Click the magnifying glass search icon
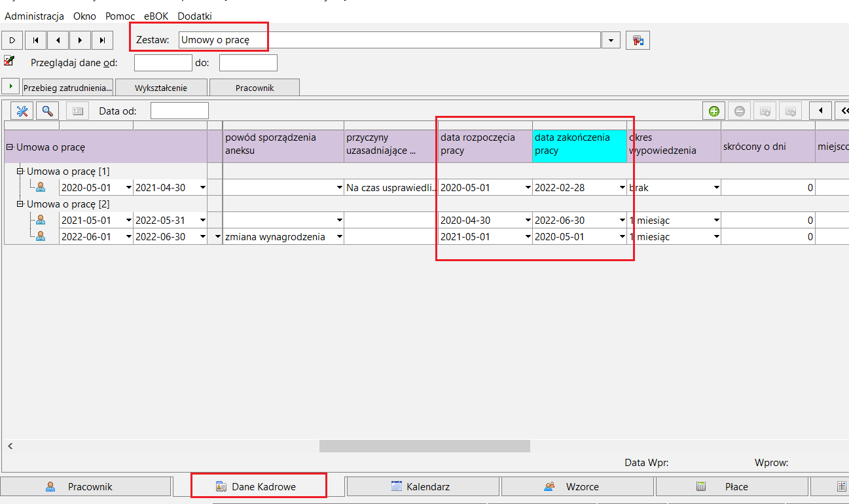Viewport: 849px width, 504px height. pos(47,111)
